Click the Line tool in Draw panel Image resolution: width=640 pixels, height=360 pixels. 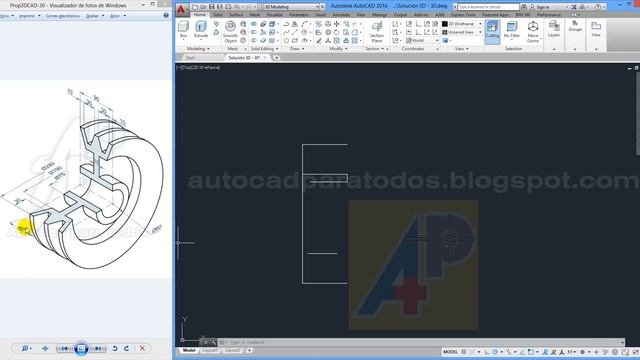point(295,32)
